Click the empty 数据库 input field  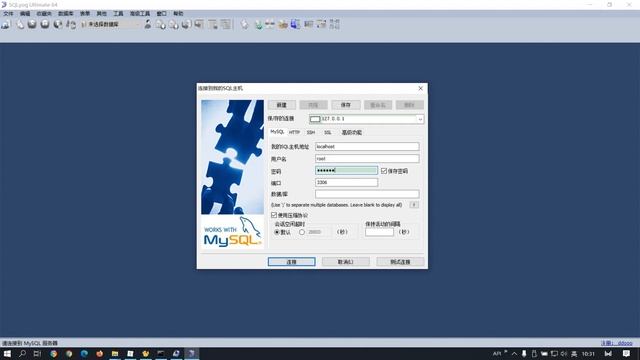[x=367, y=194]
